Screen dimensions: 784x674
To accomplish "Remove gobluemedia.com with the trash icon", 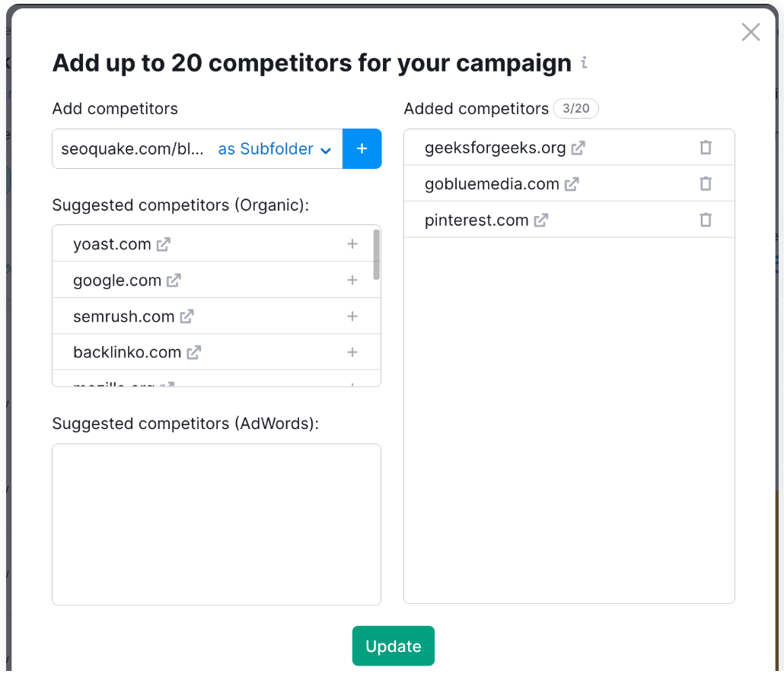I will (706, 183).
